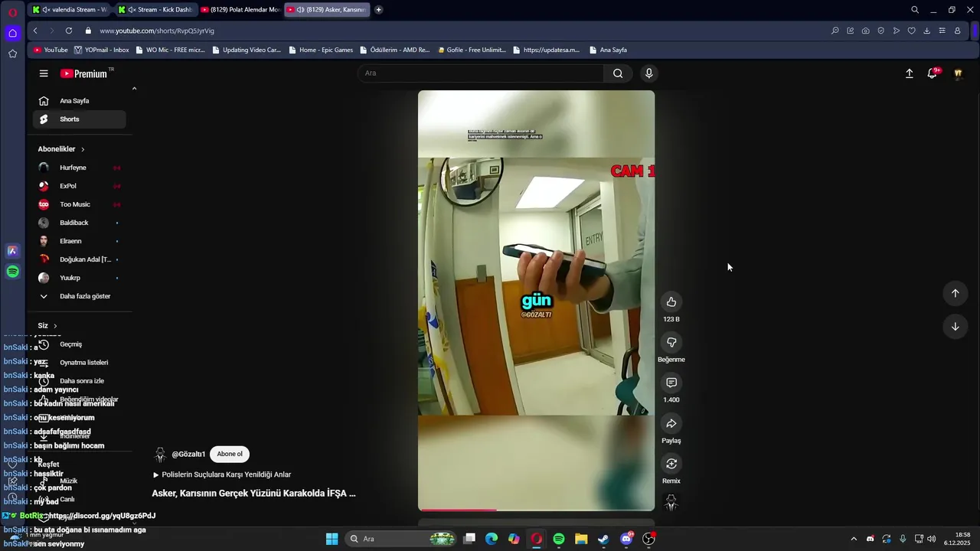Open the Opera downloads icon in toolbar
Screen dimensions: 980x551
[926, 31]
